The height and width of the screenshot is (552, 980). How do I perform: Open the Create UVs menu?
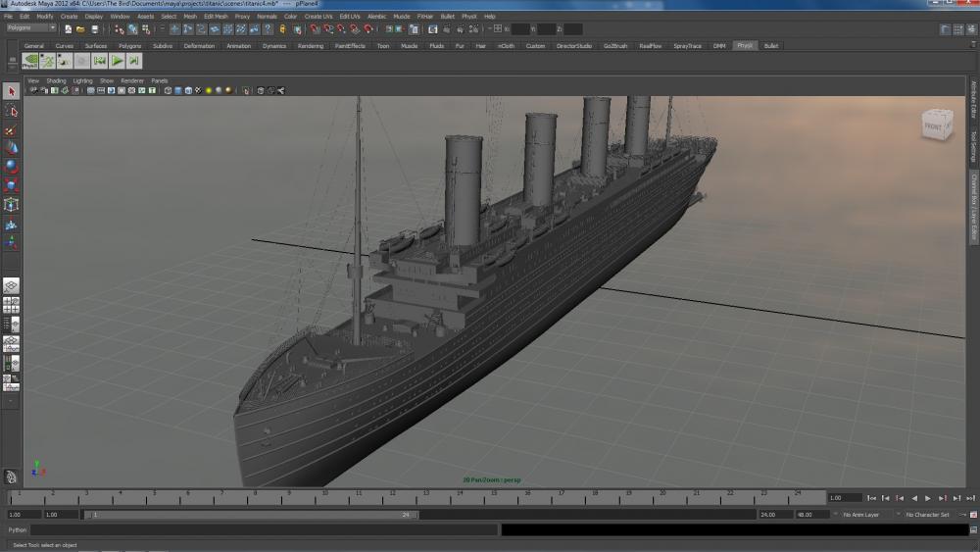318,17
